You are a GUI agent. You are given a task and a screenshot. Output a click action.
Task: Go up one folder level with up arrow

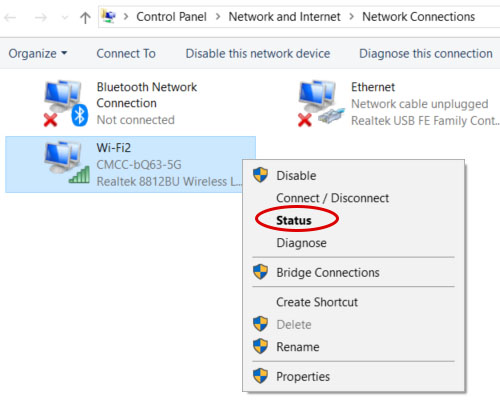[85, 17]
